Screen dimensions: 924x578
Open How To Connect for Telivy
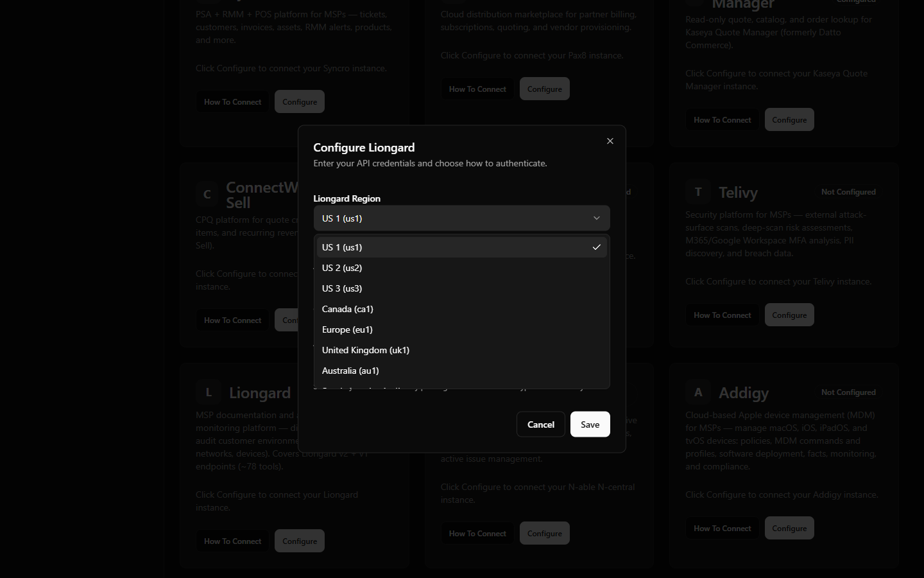[x=723, y=315]
